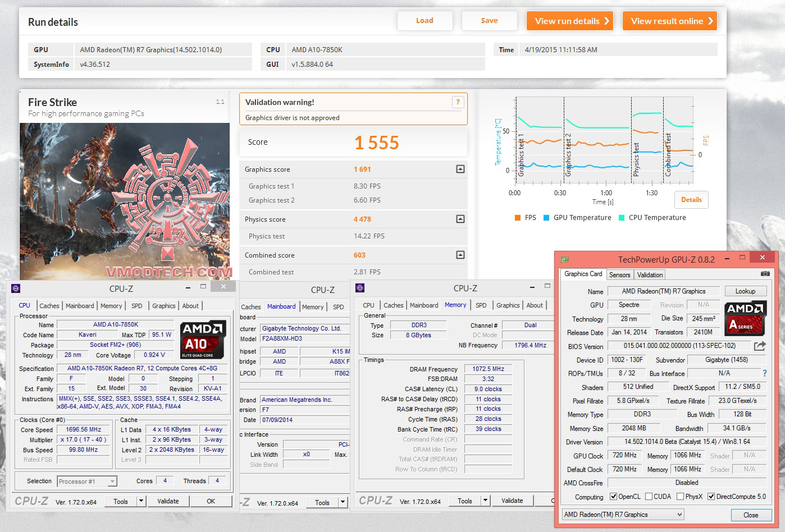Click the CAS# Latency value 9.0 clocks
The image size is (785, 532).
[x=488, y=389]
